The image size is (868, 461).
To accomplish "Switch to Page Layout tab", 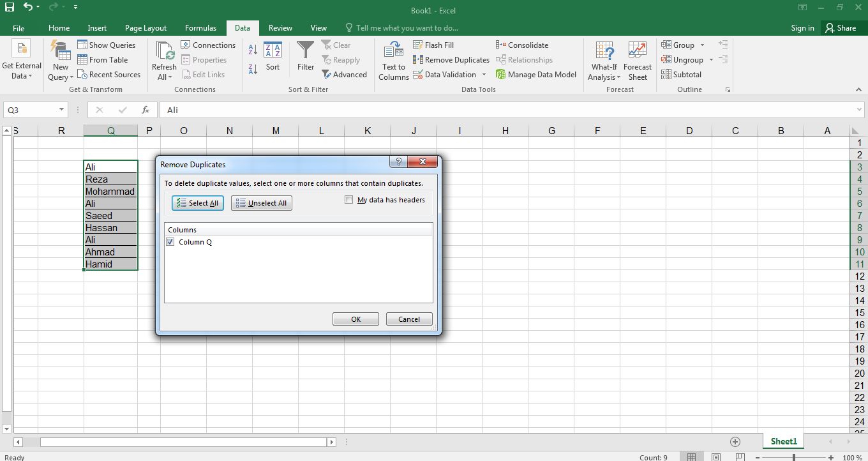I will point(146,28).
